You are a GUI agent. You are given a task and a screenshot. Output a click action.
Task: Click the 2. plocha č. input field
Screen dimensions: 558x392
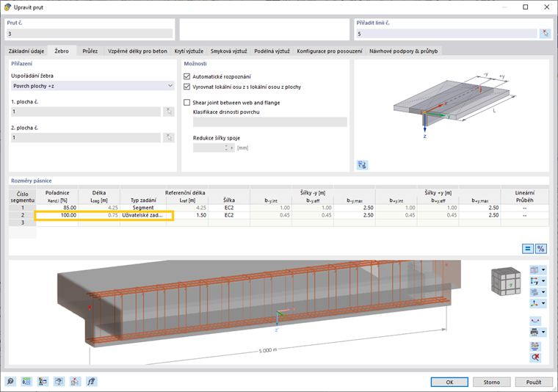(x=86, y=138)
